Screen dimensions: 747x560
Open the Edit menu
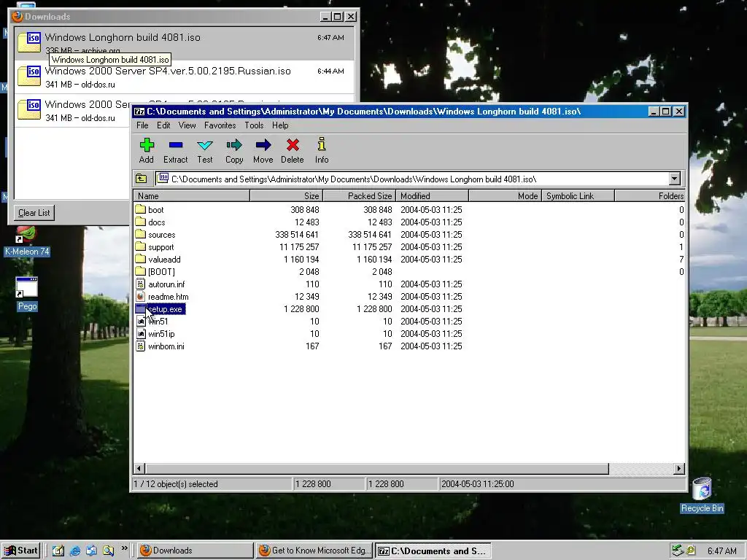click(x=163, y=125)
